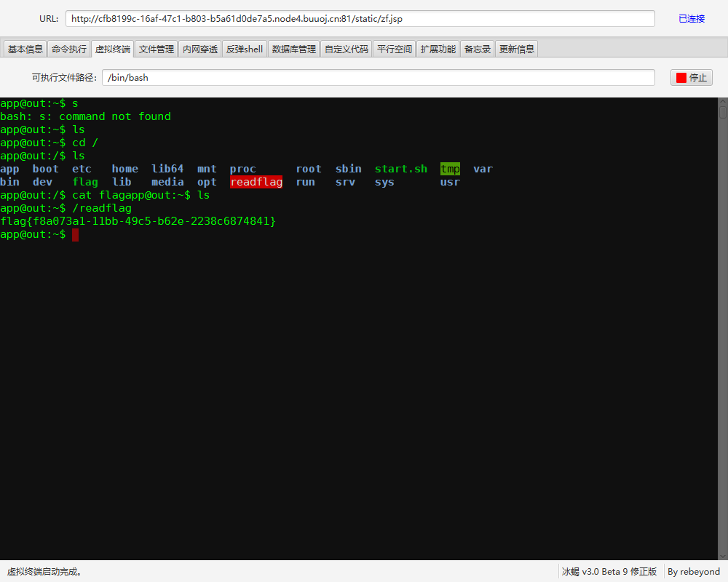
Task: Select the 虚拟终端 tab
Action: coord(112,49)
